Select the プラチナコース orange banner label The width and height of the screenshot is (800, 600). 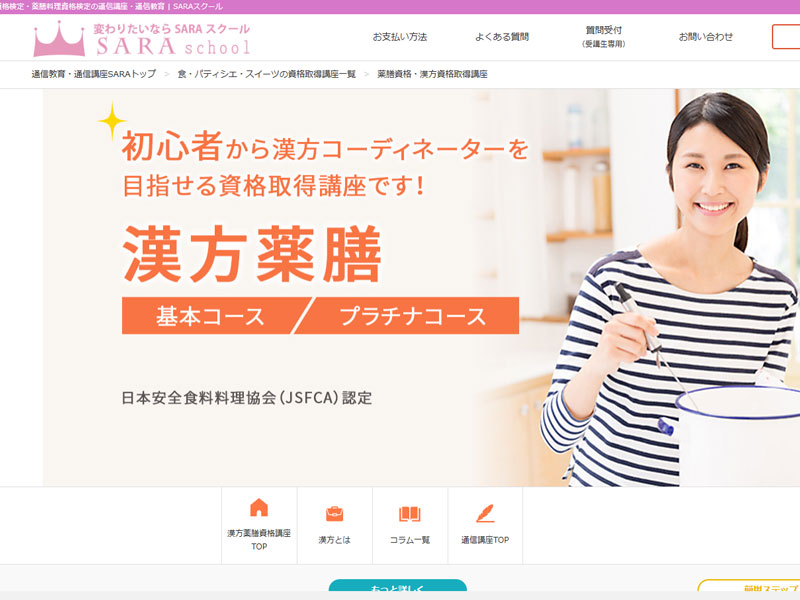(x=412, y=316)
